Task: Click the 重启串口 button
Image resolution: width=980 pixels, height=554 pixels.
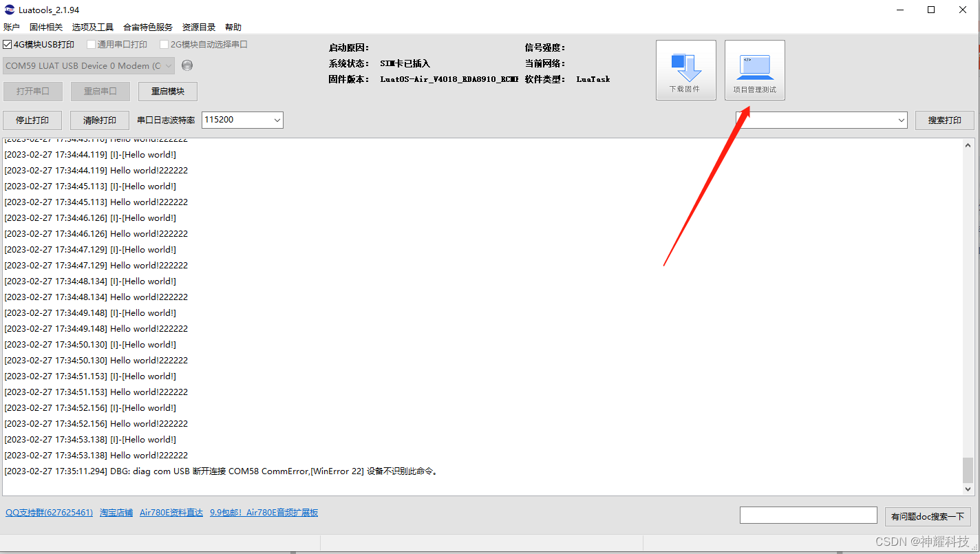Action: [100, 91]
